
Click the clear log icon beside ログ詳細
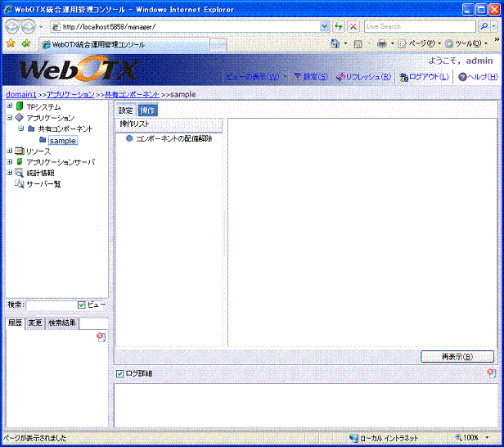coord(490,372)
